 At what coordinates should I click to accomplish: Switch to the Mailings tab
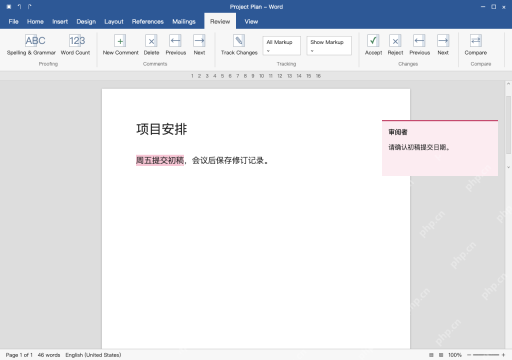(184, 22)
